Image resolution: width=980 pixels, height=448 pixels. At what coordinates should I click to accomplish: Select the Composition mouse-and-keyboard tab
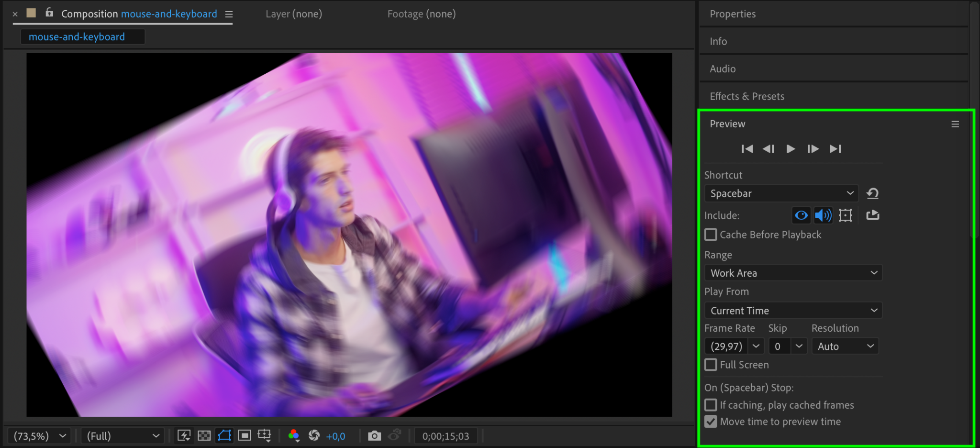point(139,14)
